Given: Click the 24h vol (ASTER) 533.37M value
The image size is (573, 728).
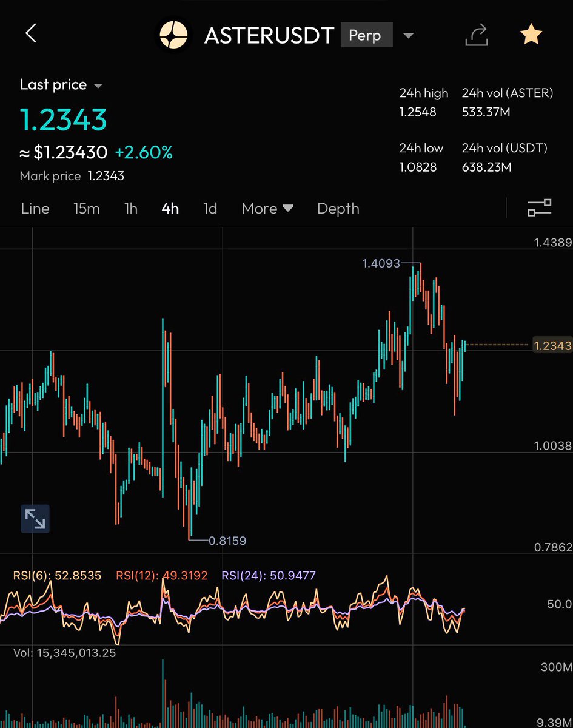Looking at the screenshot, I should click(487, 112).
